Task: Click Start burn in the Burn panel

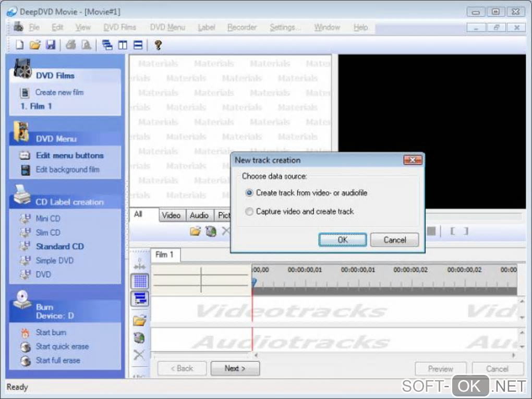Action: click(51, 333)
